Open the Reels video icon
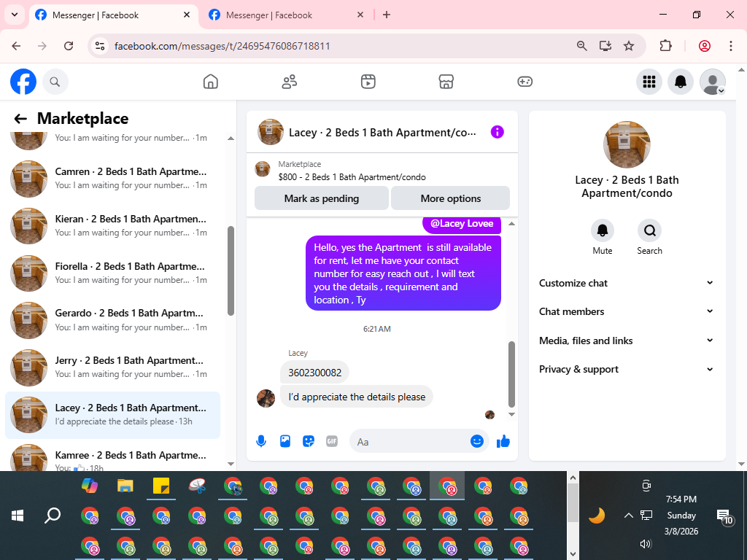Image resolution: width=747 pixels, height=560 pixels. click(x=368, y=82)
